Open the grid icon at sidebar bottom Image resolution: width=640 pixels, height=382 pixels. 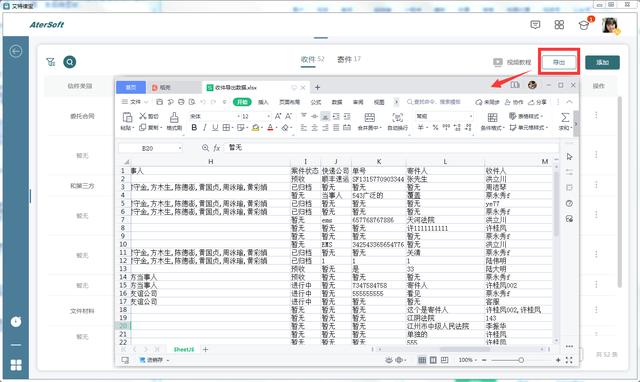click(16, 365)
